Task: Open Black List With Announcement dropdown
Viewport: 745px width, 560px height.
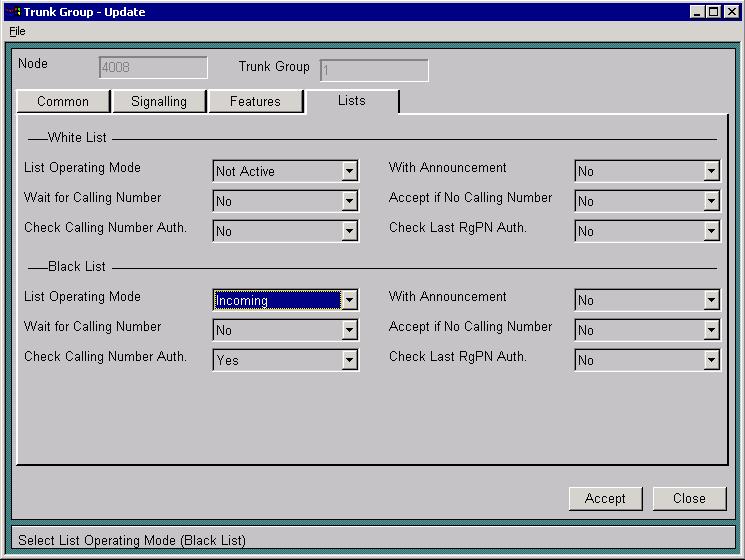Action: click(711, 300)
